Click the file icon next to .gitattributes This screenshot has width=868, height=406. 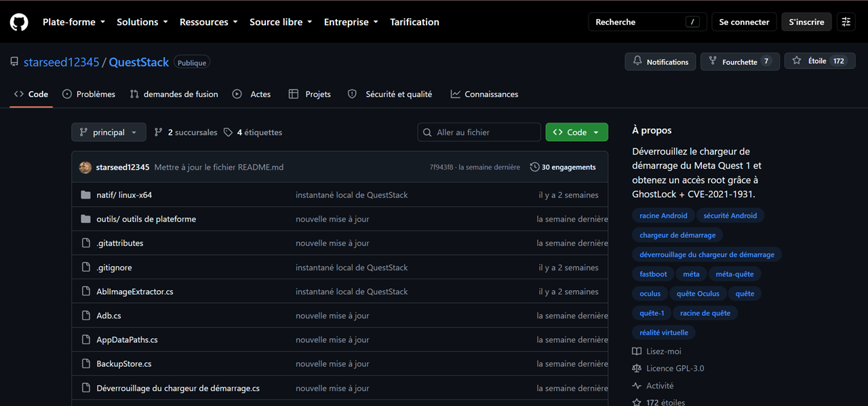tap(85, 243)
